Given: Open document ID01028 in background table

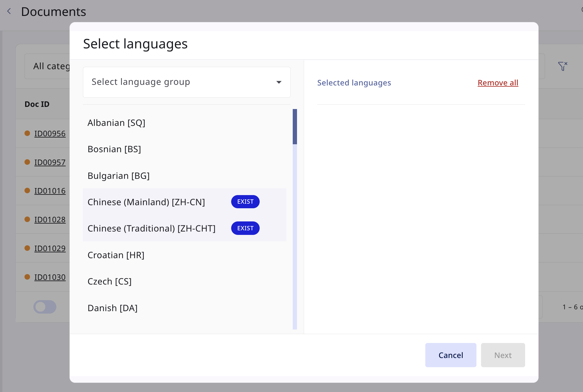Looking at the screenshot, I should point(50,220).
